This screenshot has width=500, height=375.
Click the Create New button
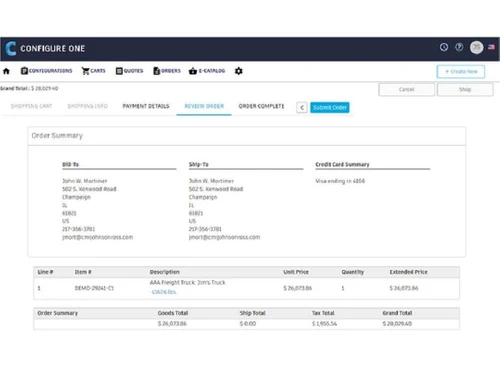461,72
